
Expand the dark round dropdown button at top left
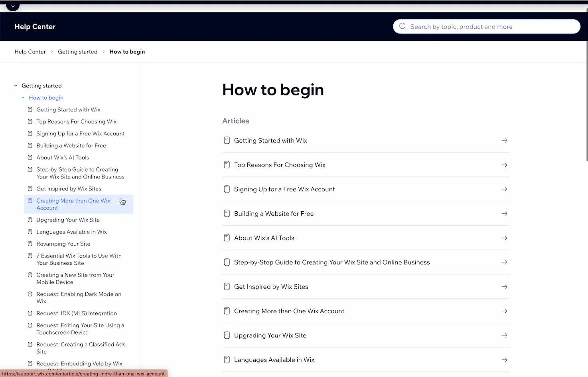[x=13, y=6]
